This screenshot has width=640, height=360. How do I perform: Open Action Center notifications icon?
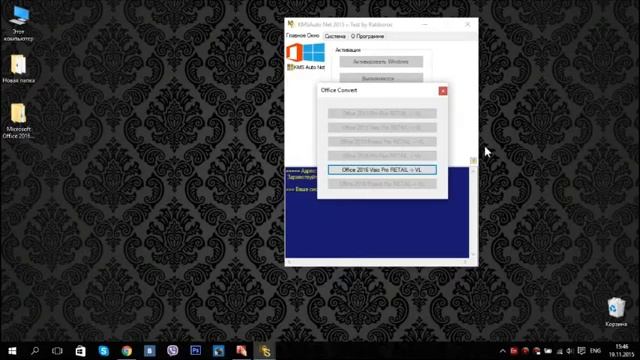click(582, 351)
